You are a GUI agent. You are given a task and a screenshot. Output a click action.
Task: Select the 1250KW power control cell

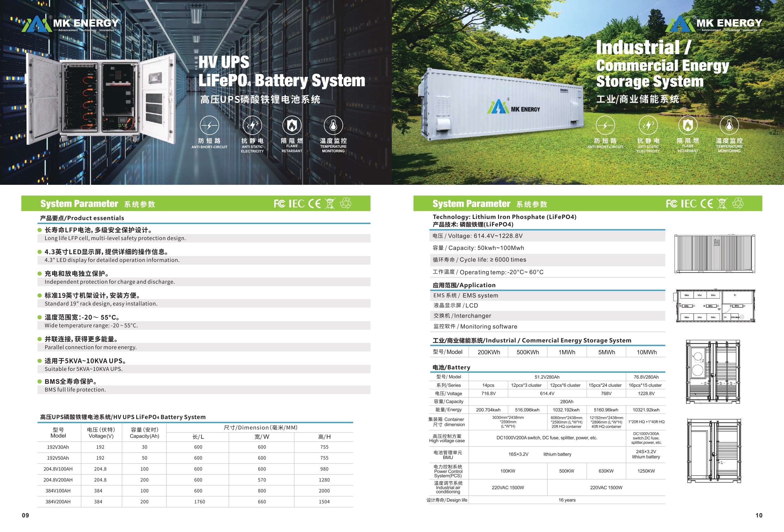click(x=646, y=471)
